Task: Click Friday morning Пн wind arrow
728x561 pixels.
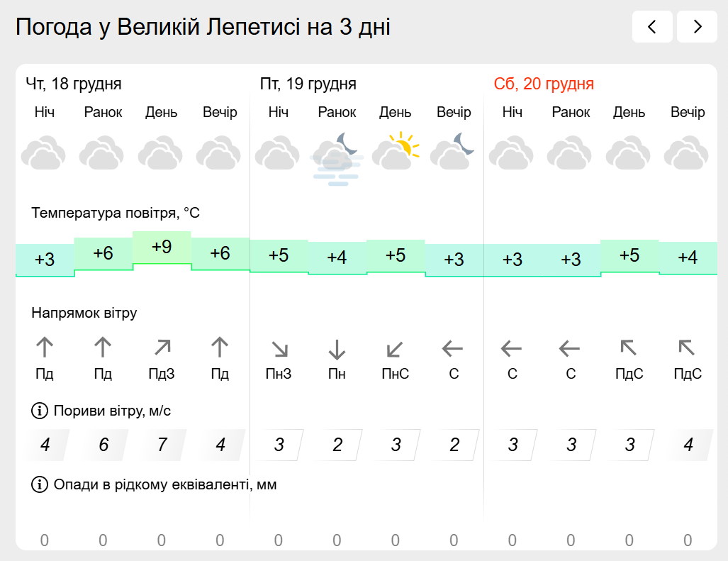Action: click(337, 348)
